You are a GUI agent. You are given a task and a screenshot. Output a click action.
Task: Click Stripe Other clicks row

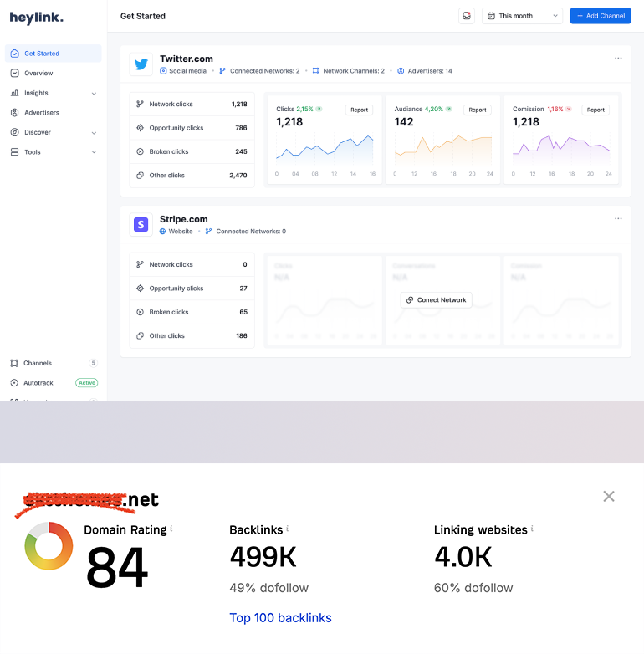pyautogui.click(x=192, y=336)
